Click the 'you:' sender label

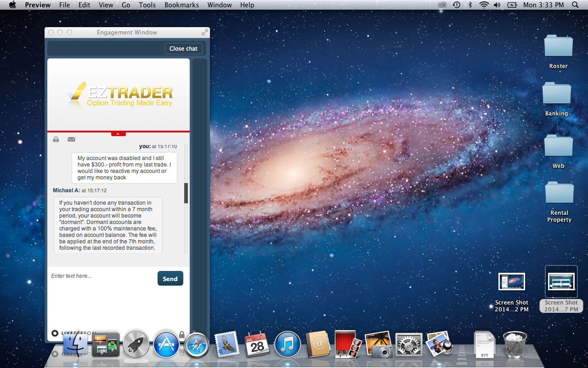click(145, 146)
